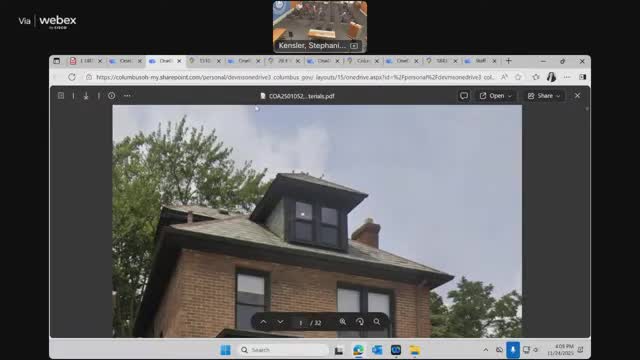This screenshot has width=640, height=360.
Task: Click the taskbar clock and date
Action: (x=561, y=350)
